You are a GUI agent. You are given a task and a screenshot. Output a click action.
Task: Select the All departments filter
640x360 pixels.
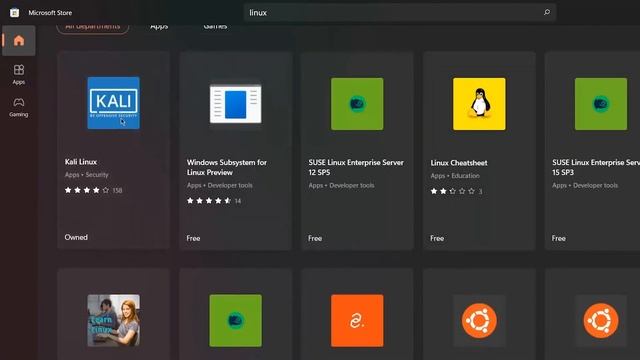click(93, 27)
